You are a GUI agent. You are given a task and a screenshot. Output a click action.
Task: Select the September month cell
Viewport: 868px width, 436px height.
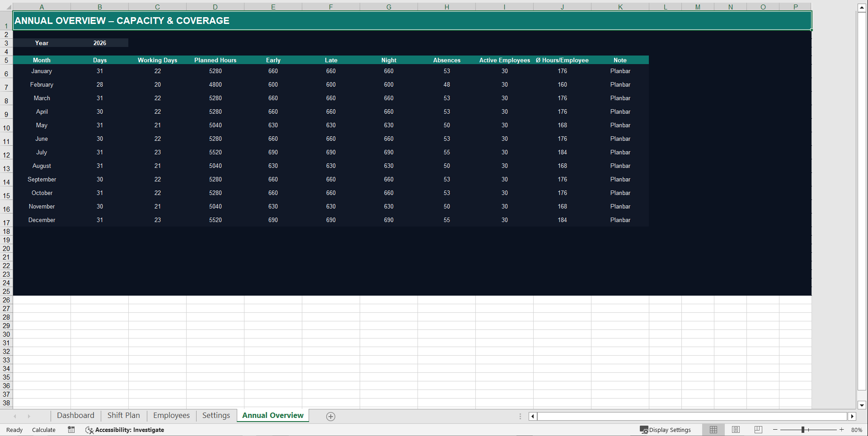tap(42, 179)
